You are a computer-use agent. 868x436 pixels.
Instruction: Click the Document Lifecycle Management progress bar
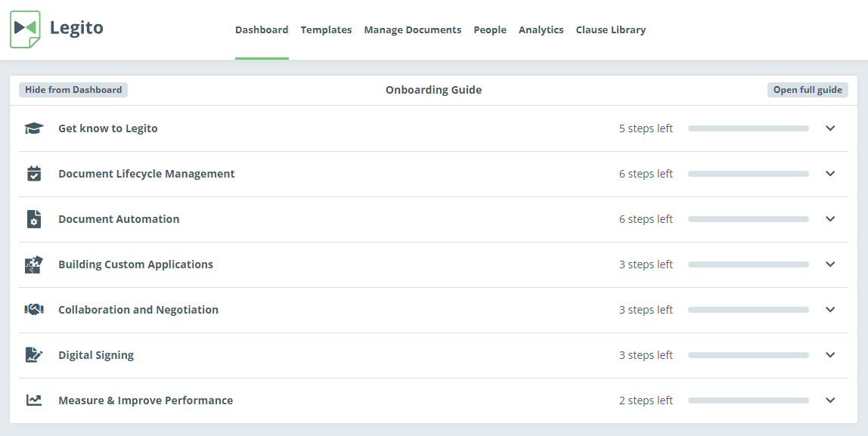point(749,174)
